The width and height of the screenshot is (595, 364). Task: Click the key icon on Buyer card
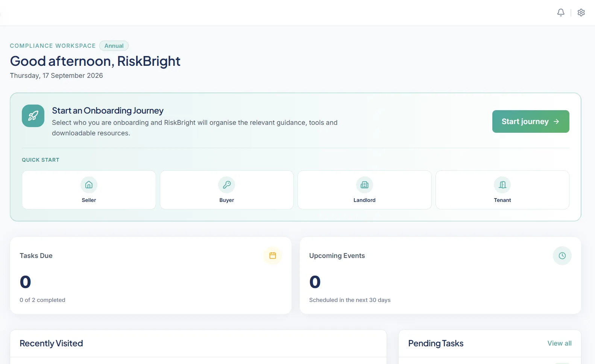pyautogui.click(x=227, y=185)
